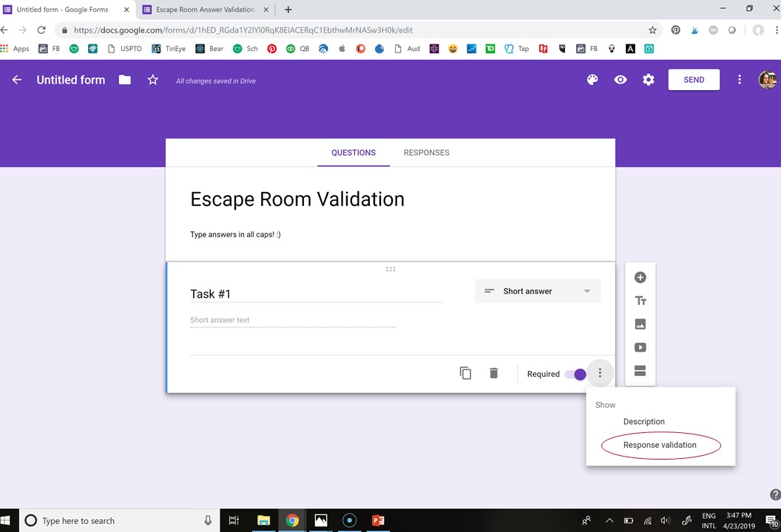Click the browser address bar URL

click(243, 30)
